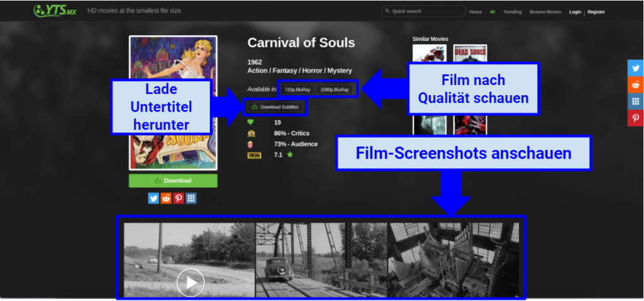Viewport: 644px width, 301px height.
Task: Click the Audience popcorn icon
Action: pos(250,144)
